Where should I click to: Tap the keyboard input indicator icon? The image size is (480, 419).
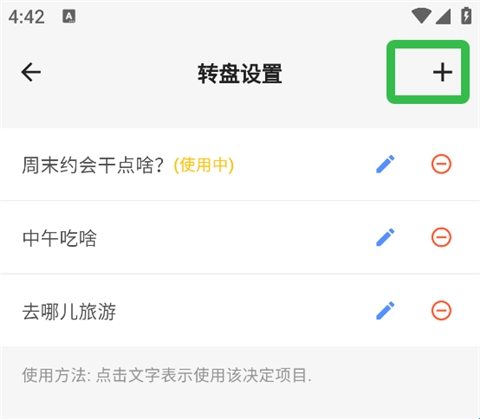(69, 16)
